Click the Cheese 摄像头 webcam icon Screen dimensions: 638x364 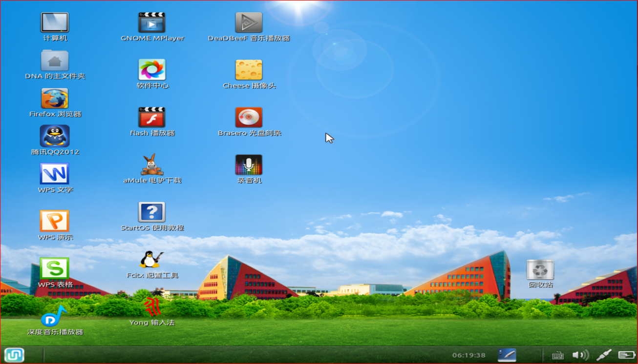tap(249, 70)
